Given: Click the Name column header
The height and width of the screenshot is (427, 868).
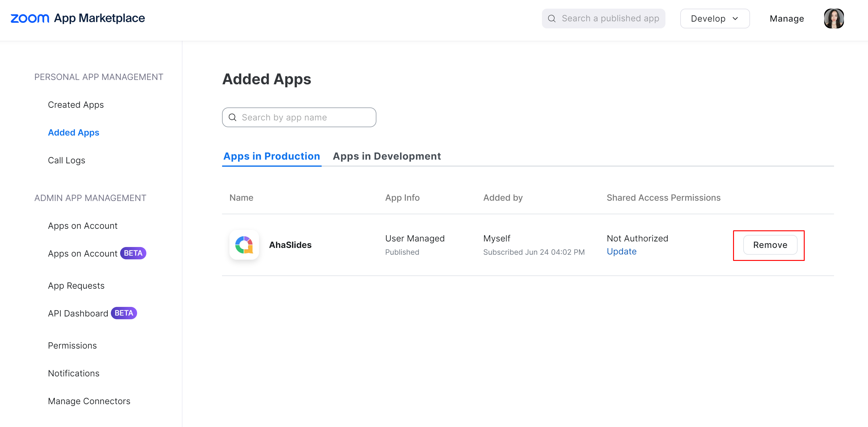Looking at the screenshot, I should tap(241, 198).
